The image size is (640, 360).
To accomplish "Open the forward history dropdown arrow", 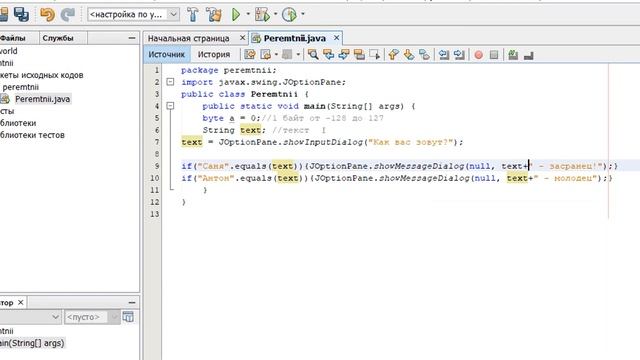I will (298, 54).
